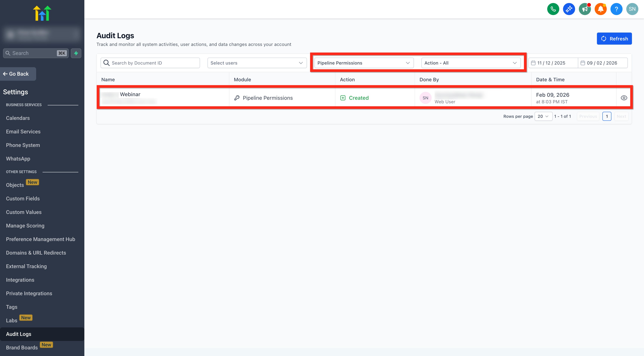
Task: Change rows per page from 20
Action: (543, 116)
